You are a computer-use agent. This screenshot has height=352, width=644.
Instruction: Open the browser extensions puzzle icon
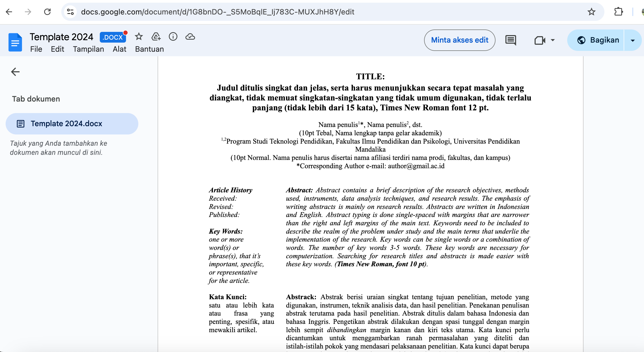pyautogui.click(x=619, y=12)
